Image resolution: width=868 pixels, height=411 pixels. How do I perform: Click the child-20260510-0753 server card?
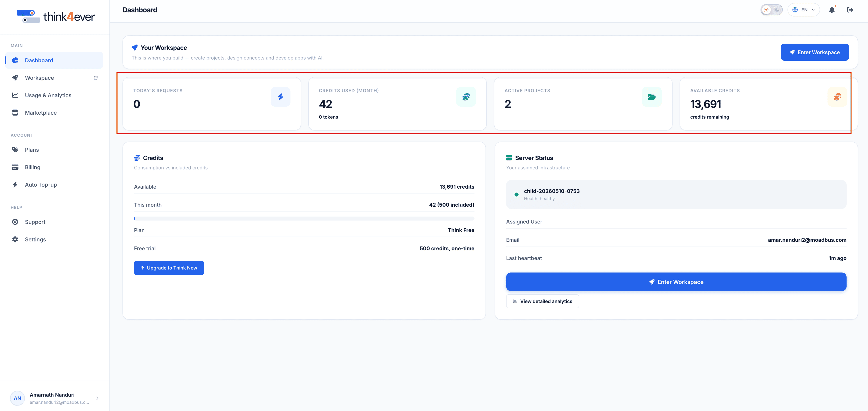(676, 194)
